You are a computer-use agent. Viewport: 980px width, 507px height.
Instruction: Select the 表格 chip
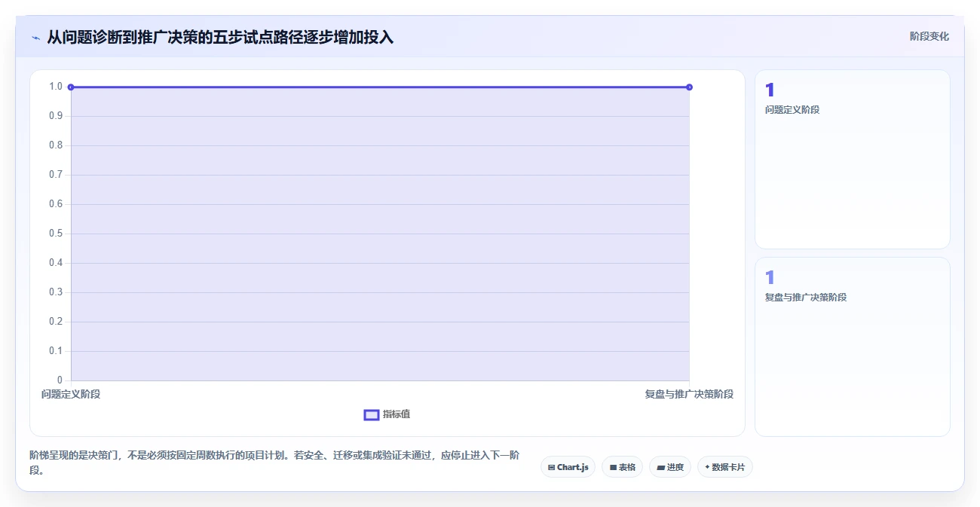click(622, 467)
